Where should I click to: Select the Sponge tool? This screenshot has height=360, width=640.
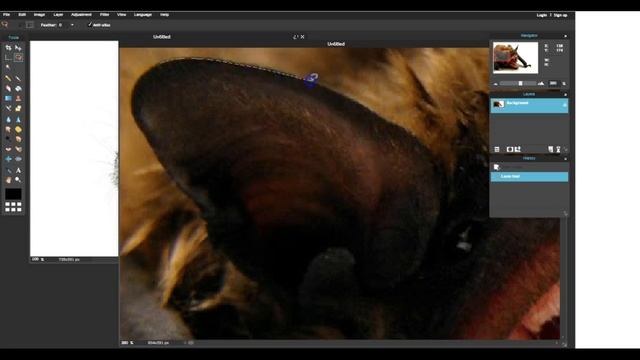18,129
